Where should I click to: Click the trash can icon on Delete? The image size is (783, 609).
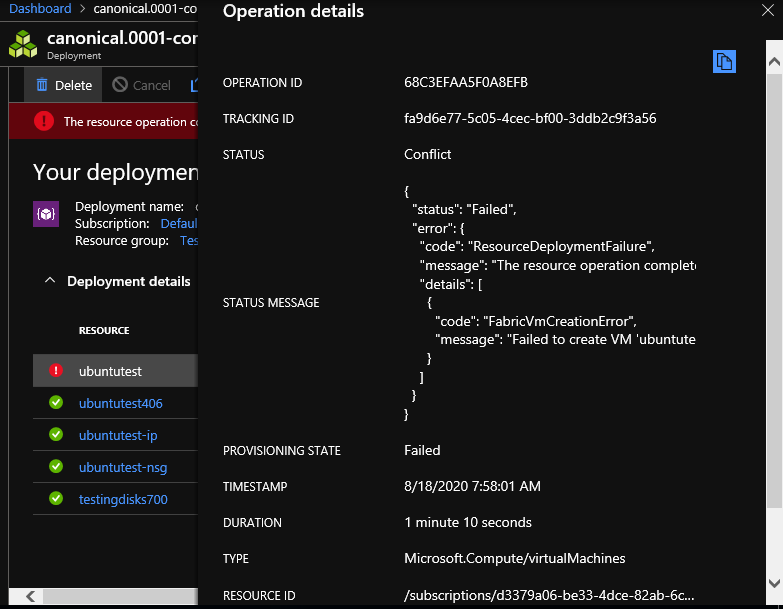click(x=42, y=85)
